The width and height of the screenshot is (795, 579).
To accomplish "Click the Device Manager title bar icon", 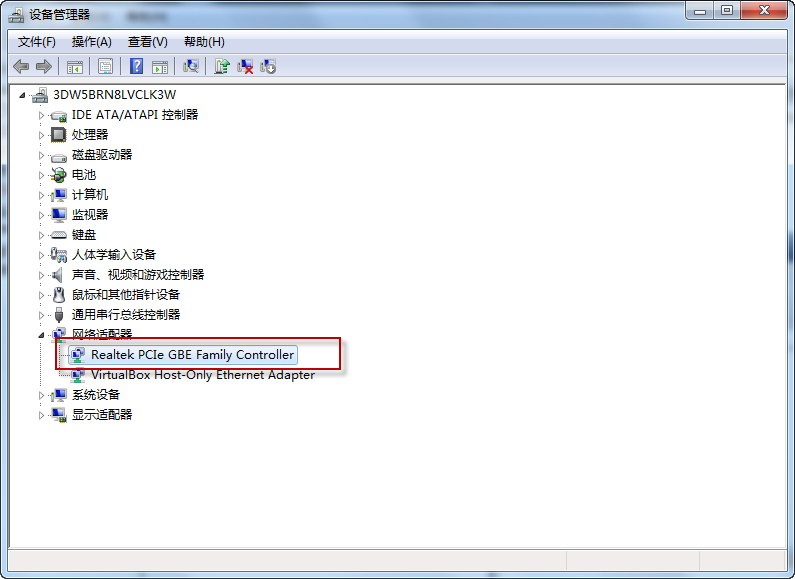I will 16,15.
